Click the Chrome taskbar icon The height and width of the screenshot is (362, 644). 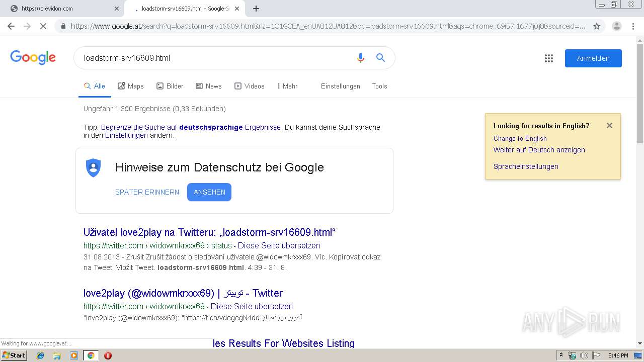[x=91, y=355]
